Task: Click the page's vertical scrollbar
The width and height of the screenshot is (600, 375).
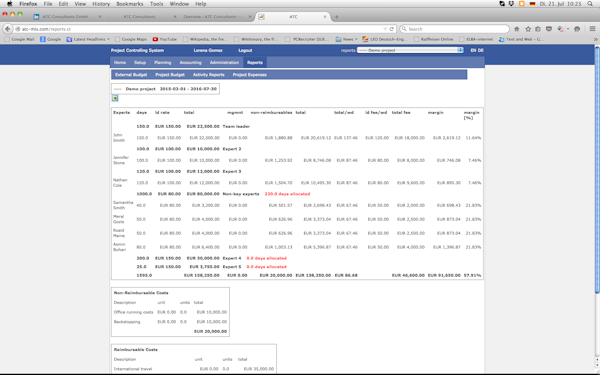Action: click(597, 170)
